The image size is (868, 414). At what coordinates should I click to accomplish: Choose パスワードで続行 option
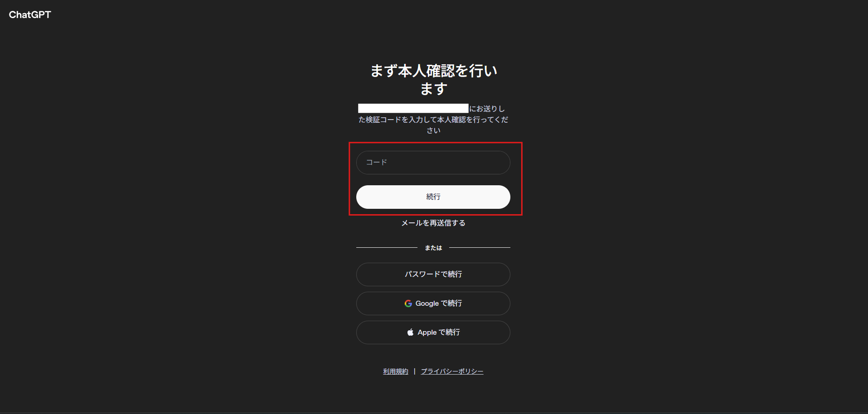tap(433, 274)
